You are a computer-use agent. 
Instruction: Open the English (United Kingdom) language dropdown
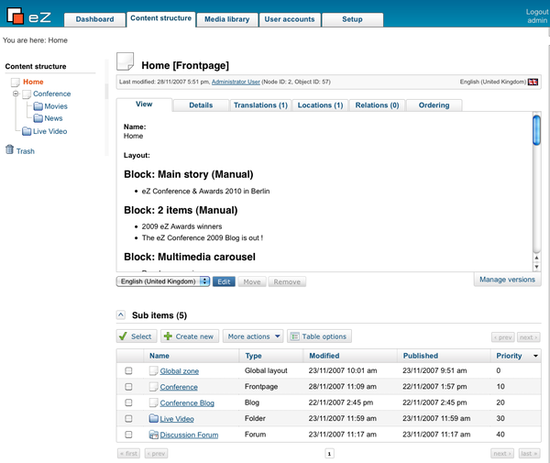pos(163,281)
